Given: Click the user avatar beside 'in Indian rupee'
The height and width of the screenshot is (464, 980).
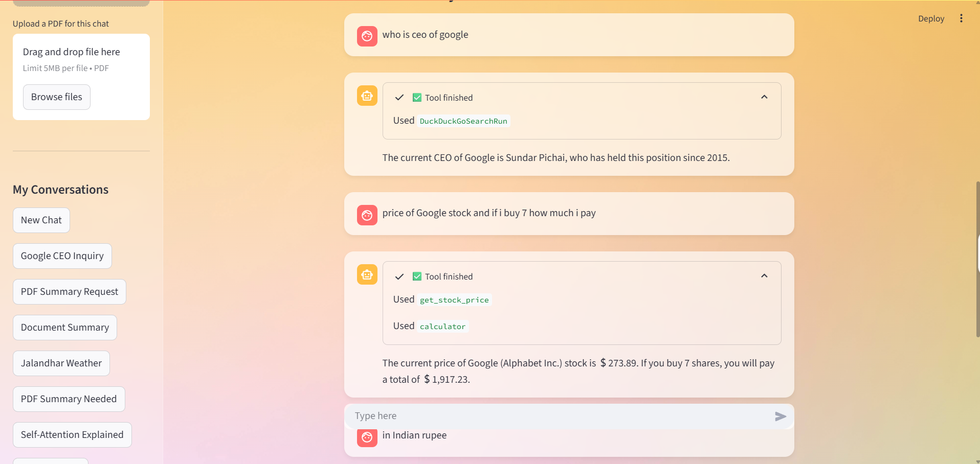Looking at the screenshot, I should pyautogui.click(x=367, y=437).
